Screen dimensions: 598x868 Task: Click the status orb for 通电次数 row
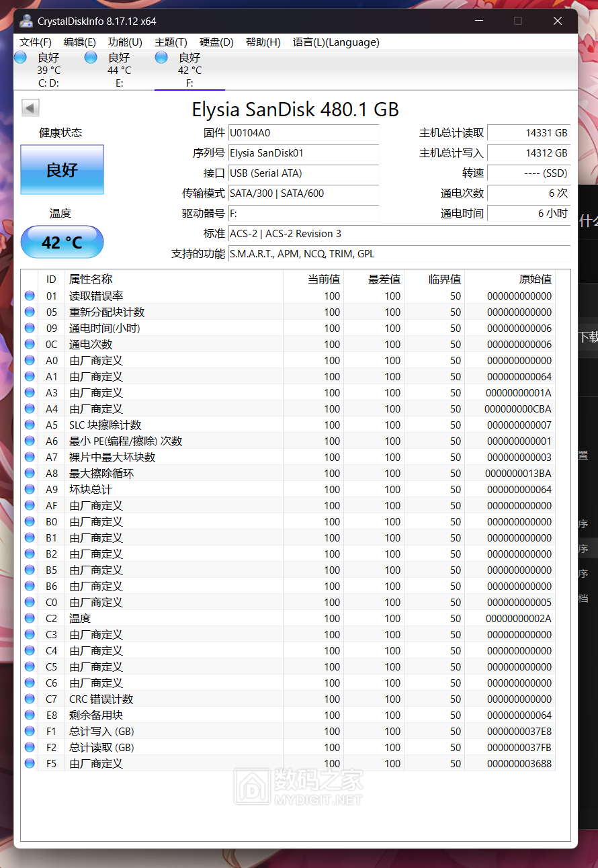point(30,344)
